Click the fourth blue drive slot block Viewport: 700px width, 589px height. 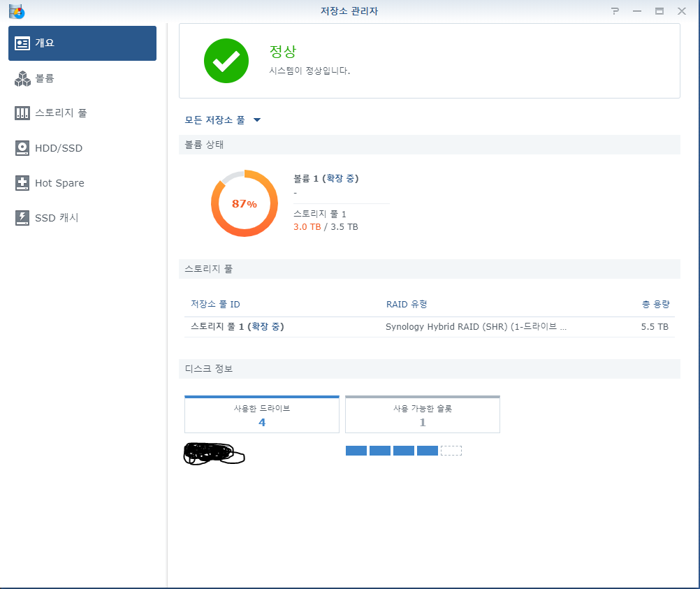pyautogui.click(x=428, y=451)
